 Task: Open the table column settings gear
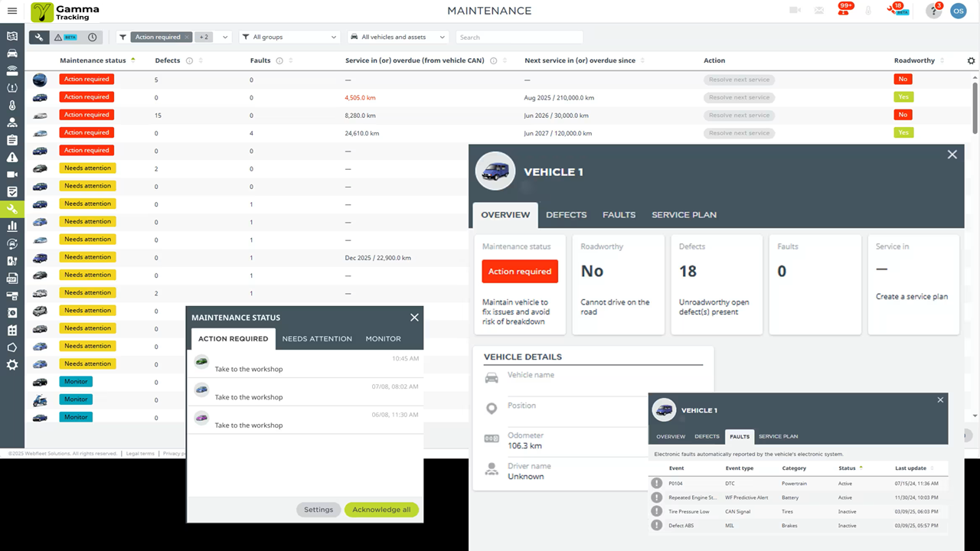click(x=972, y=61)
